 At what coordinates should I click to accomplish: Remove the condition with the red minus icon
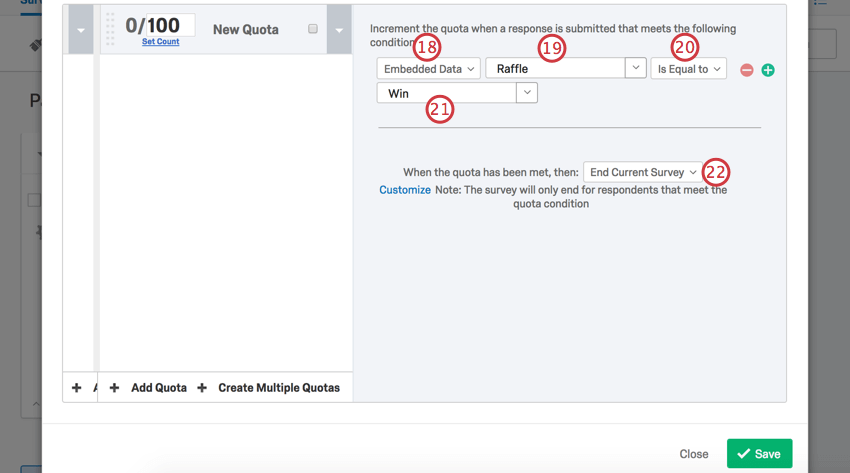[746, 70]
